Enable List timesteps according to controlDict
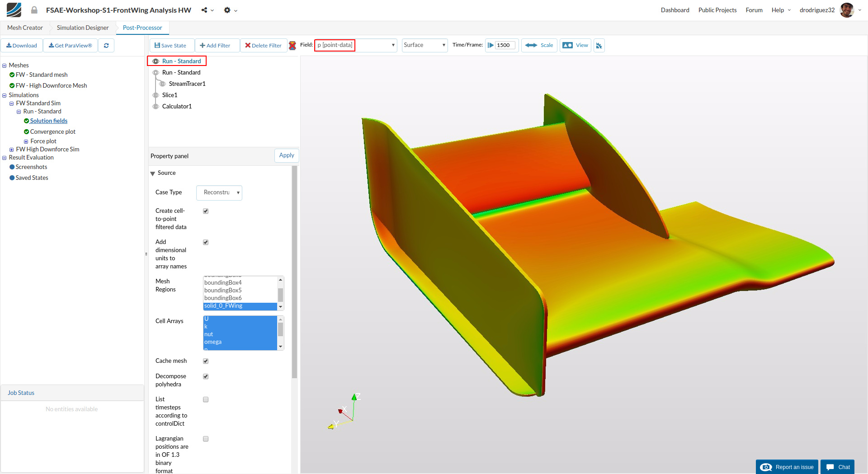 click(x=206, y=399)
